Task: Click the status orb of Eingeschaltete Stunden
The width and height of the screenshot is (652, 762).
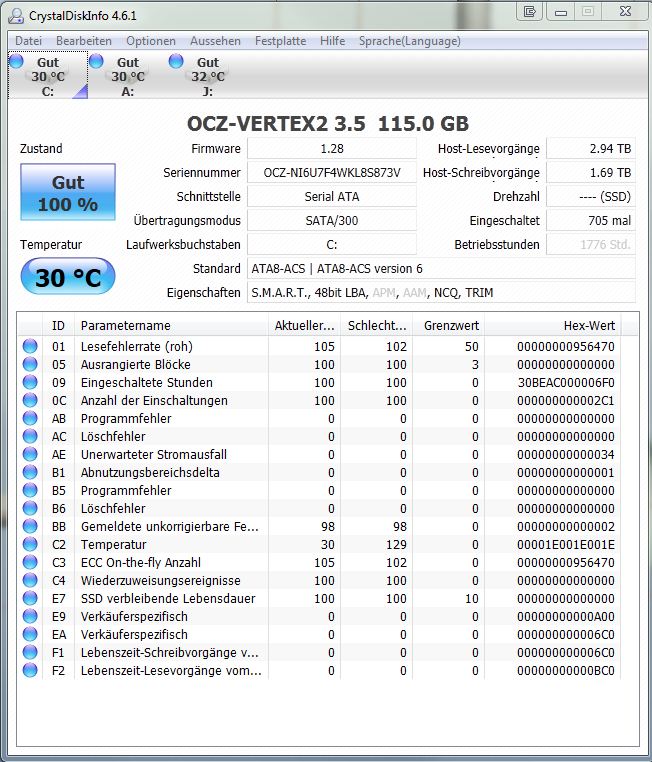Action: pos(30,382)
